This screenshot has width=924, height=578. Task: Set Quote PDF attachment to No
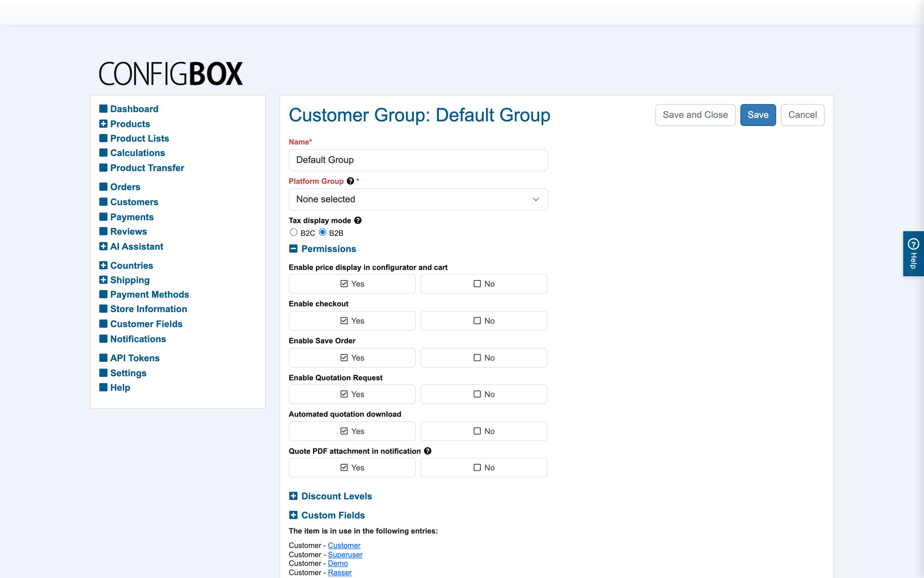(x=484, y=468)
